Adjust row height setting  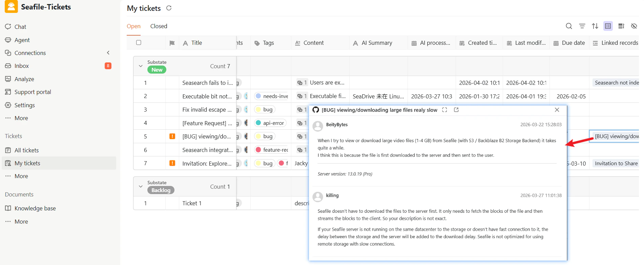tap(621, 26)
